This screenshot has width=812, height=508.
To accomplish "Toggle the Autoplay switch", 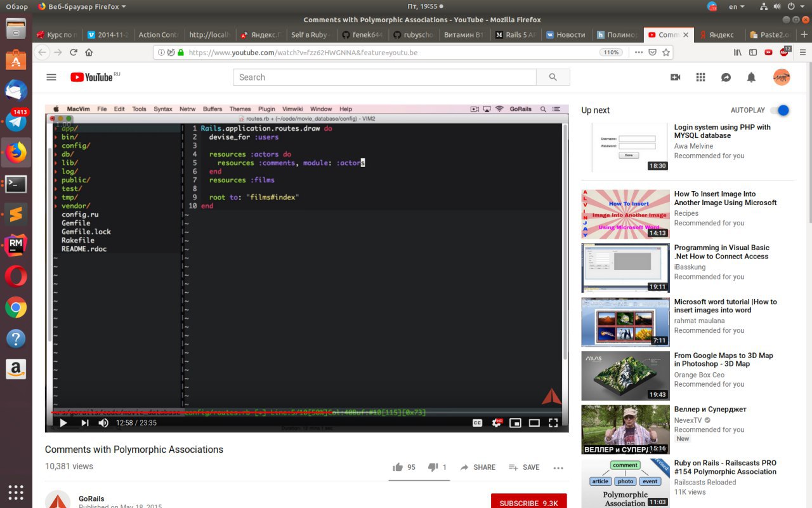I will (x=780, y=110).
